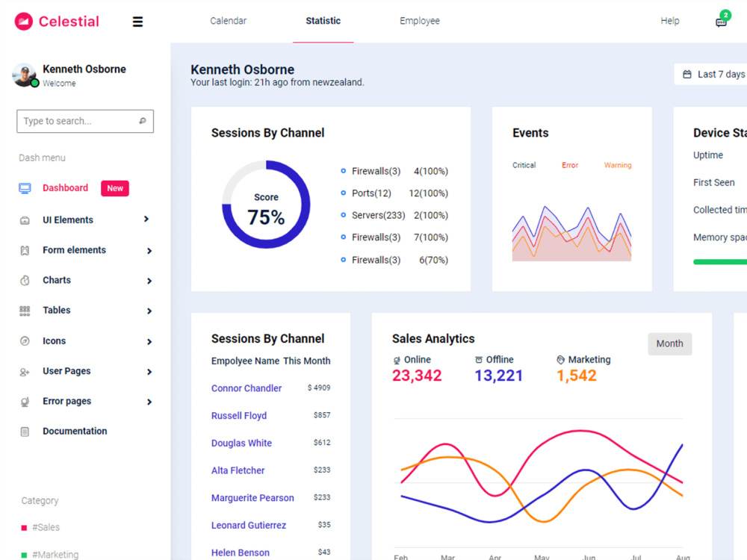Image resolution: width=747 pixels, height=560 pixels.
Task: Toggle the Error series in Events legend
Action: 570,165
